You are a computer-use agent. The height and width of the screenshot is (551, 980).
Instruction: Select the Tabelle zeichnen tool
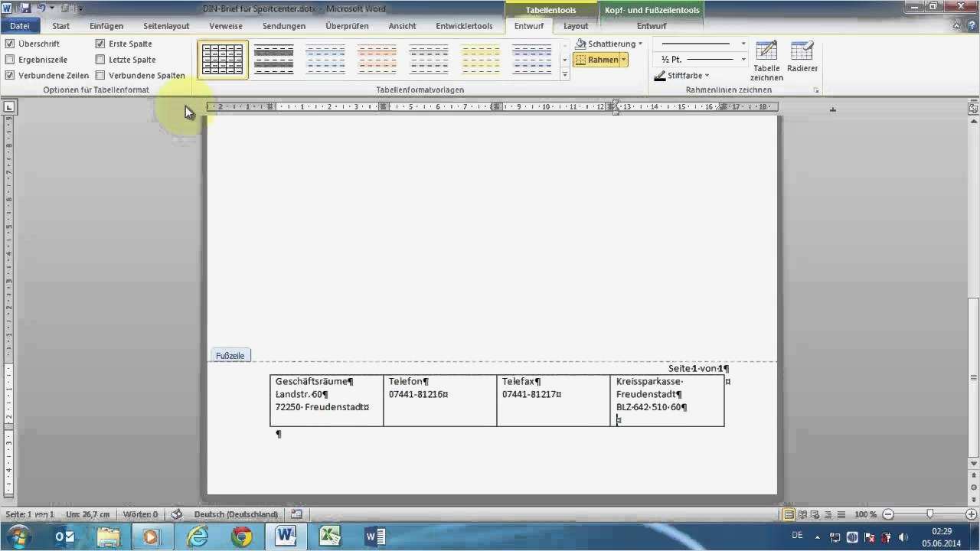point(766,59)
